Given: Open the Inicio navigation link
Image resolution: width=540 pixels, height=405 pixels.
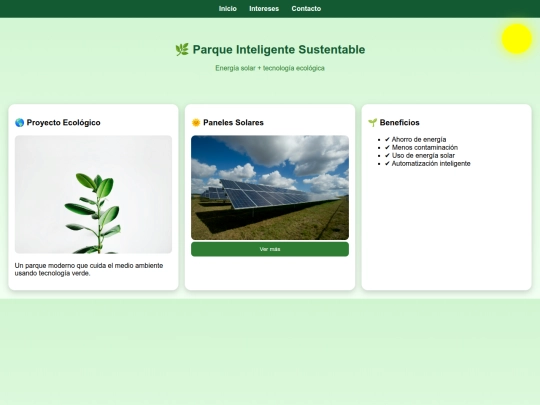Looking at the screenshot, I should tap(228, 9).
